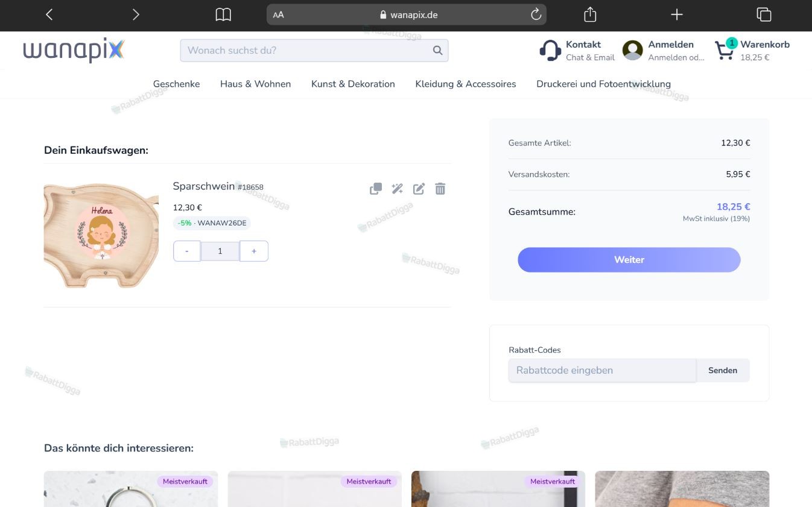This screenshot has width=812, height=507.
Task: Click the Gesamte Artikel 12,30 € value
Action: [735, 143]
